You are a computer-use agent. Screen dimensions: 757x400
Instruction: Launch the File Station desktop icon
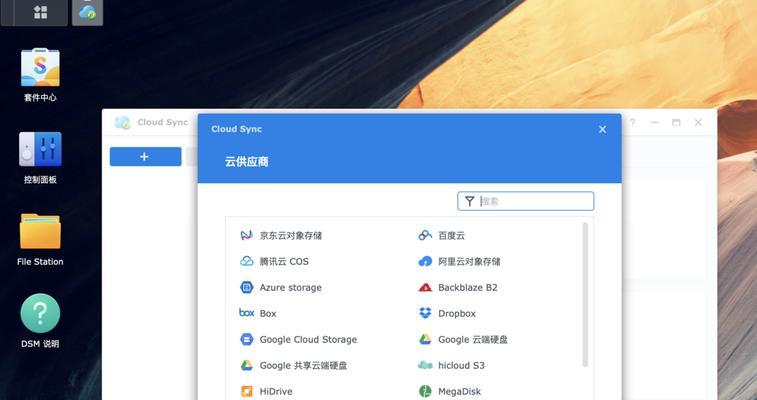(40, 231)
